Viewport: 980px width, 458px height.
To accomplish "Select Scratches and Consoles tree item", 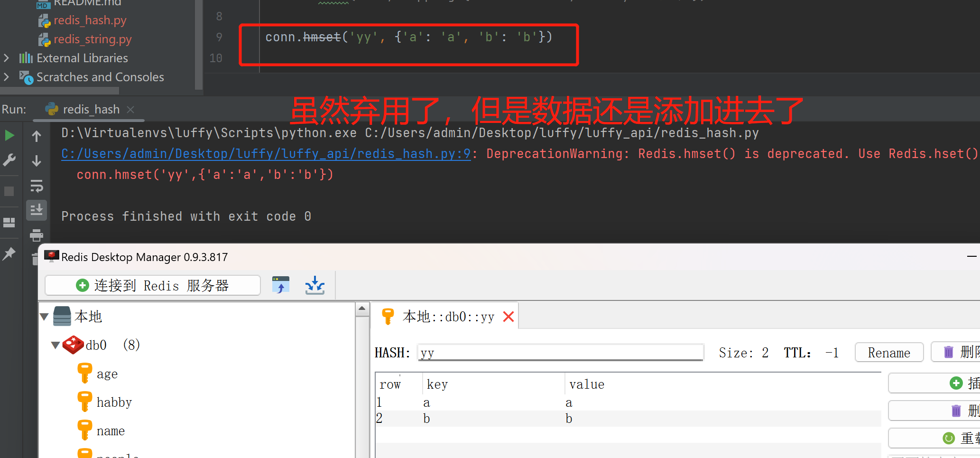I will click(100, 77).
